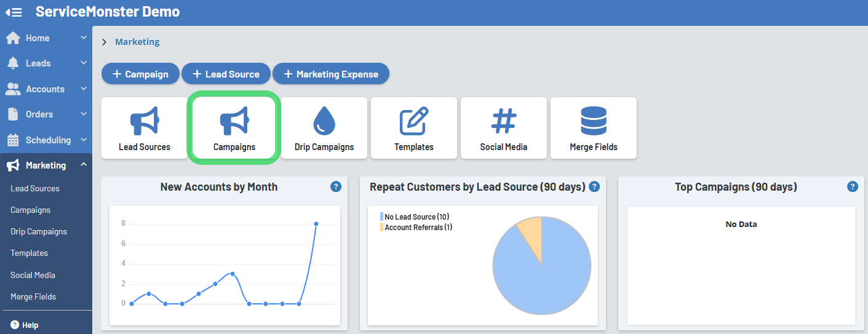Open the Drip Campaigns droplet tile

[324, 128]
